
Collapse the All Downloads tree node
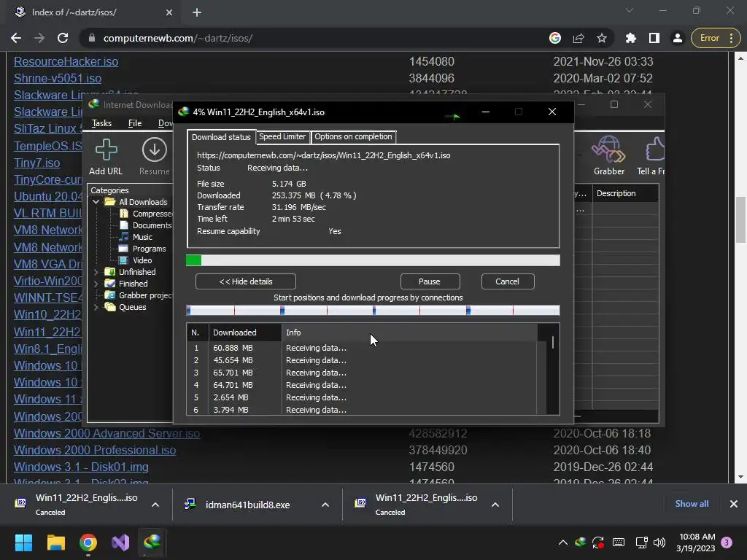coord(96,202)
